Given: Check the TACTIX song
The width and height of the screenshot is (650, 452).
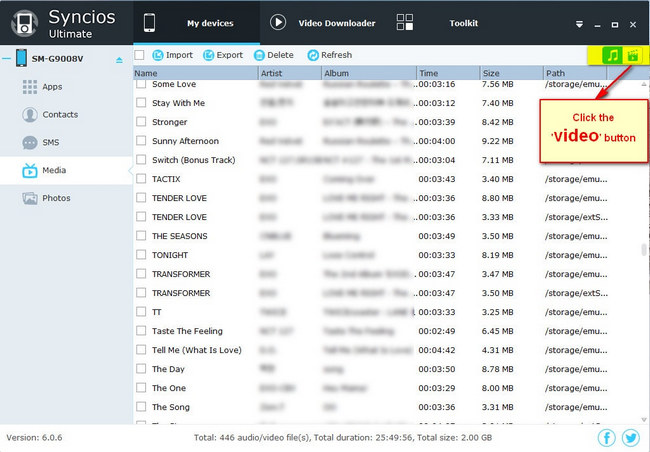Looking at the screenshot, I should point(141,179).
